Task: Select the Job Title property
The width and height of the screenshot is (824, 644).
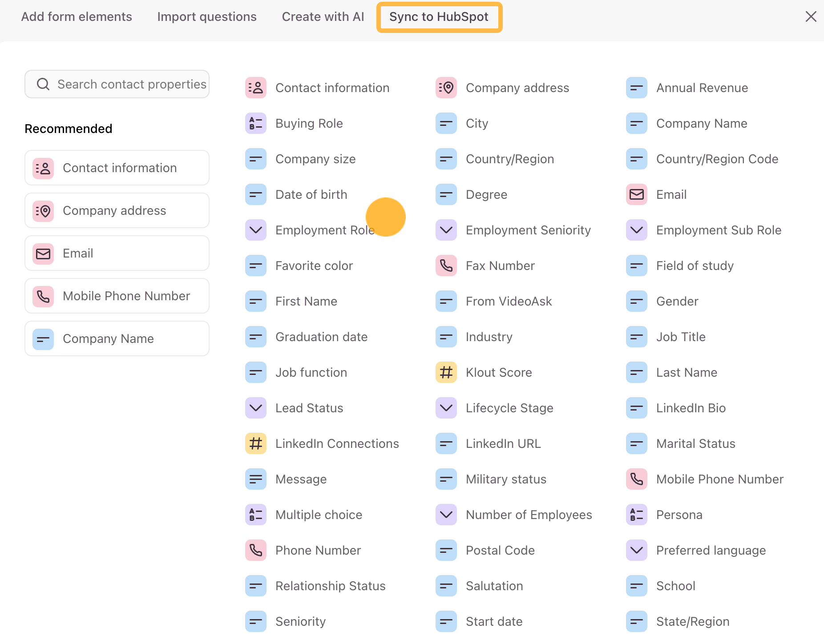Action: tap(666, 337)
